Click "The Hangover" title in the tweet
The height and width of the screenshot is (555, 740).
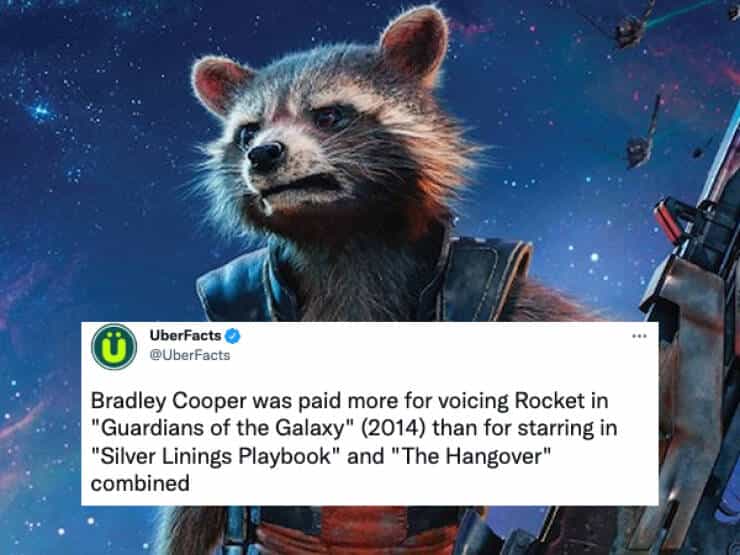pyautogui.click(x=472, y=456)
